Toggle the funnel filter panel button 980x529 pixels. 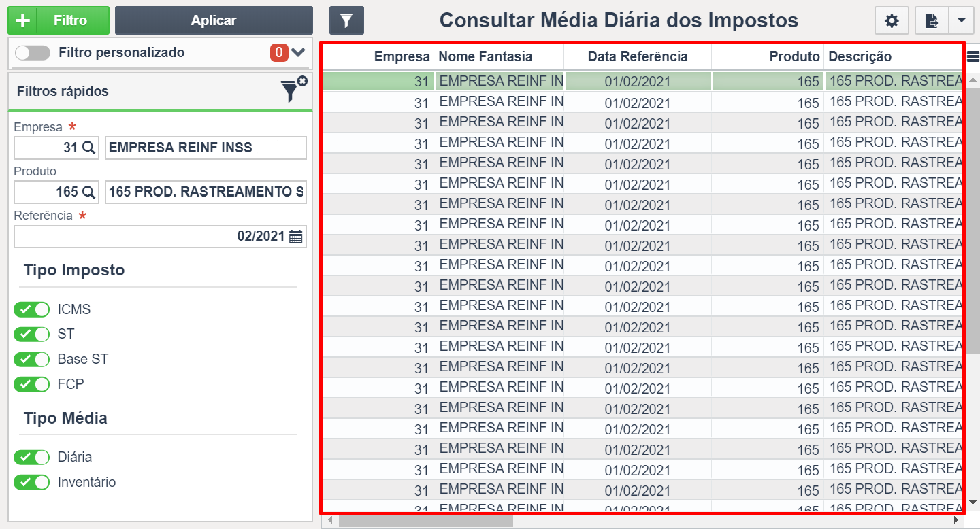[346, 20]
